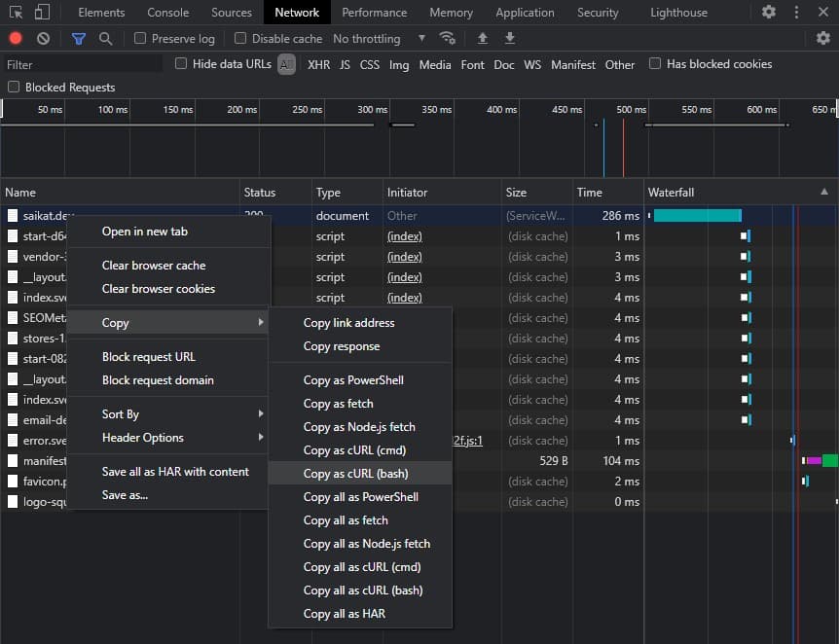Tick the Blocked Requests checkbox

(14, 88)
